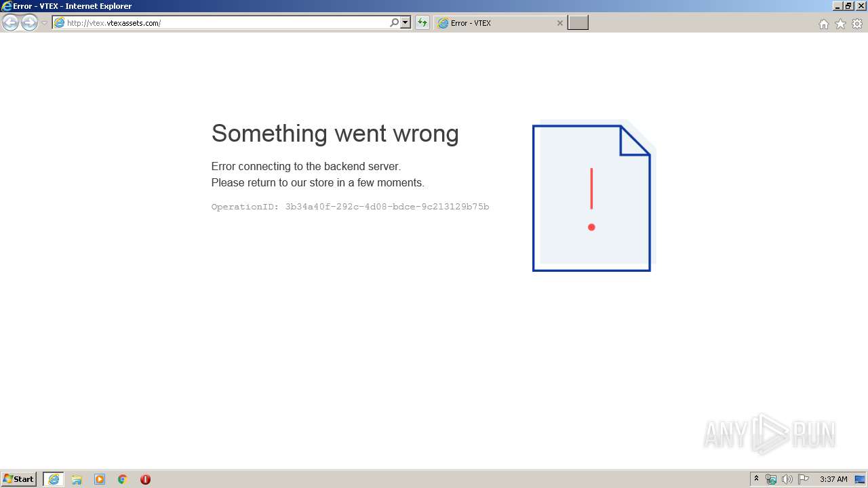
Task: Click the Show desktop button in the tray
Action: click(860, 479)
